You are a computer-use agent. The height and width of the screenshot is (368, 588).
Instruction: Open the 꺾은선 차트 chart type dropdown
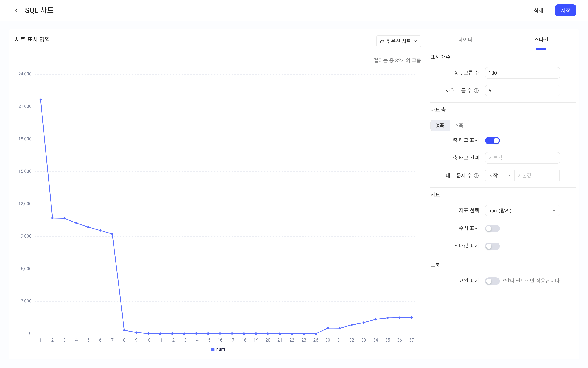(399, 41)
